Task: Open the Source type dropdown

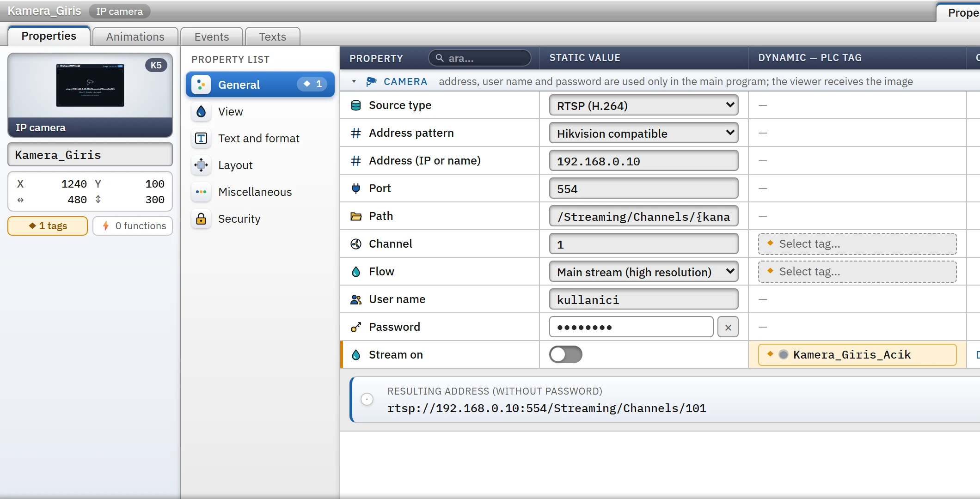Action: point(643,105)
